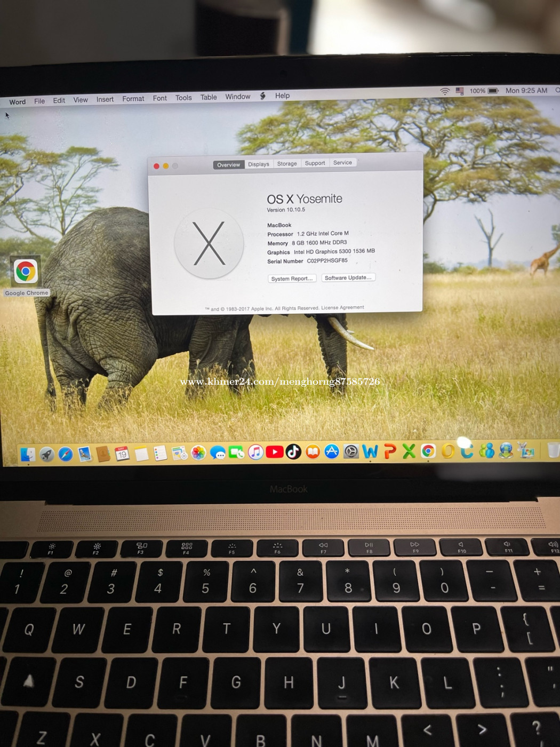
Task: Switch to the Displays tab
Action: (x=259, y=164)
